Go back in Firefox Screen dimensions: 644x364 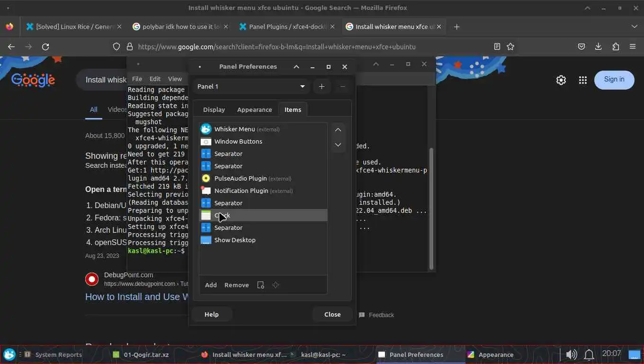[11, 46]
